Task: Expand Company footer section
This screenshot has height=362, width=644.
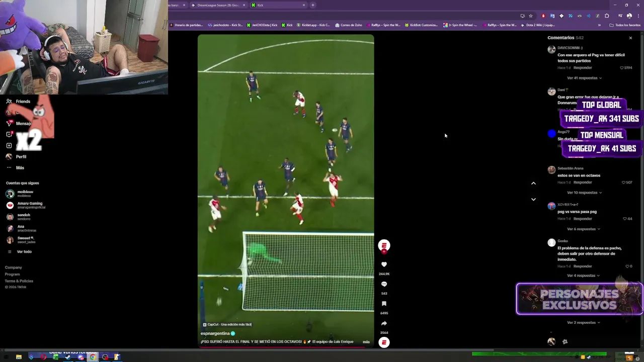Action: [x=14, y=267]
